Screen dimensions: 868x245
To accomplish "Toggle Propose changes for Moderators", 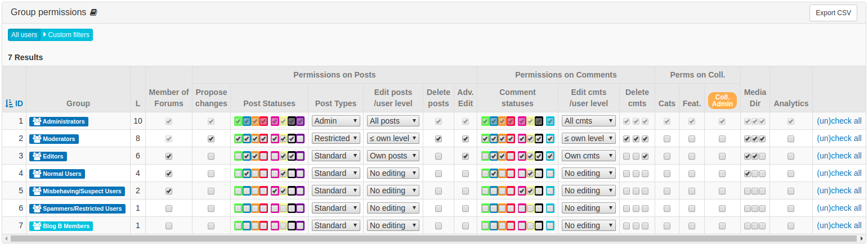I will (211, 139).
